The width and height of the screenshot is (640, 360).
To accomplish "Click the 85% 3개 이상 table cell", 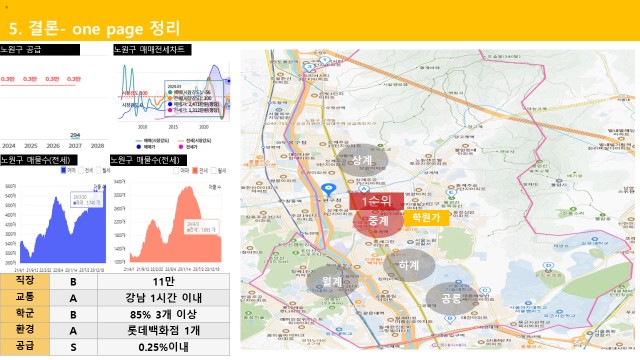I will [164, 314].
